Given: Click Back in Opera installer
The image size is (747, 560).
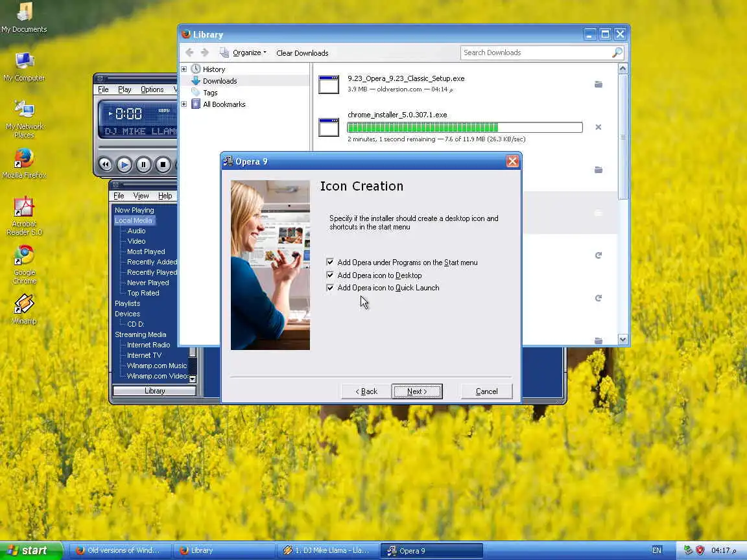Looking at the screenshot, I should [366, 391].
